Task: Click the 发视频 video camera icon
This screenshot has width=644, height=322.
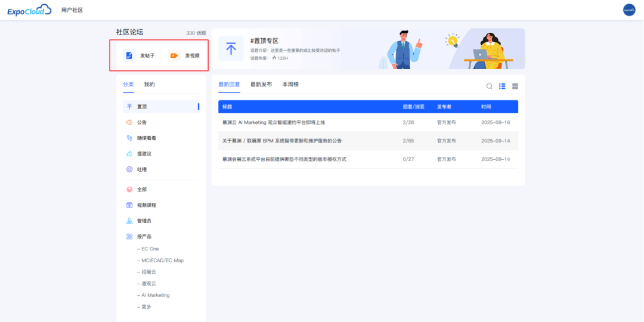Action: [x=174, y=55]
